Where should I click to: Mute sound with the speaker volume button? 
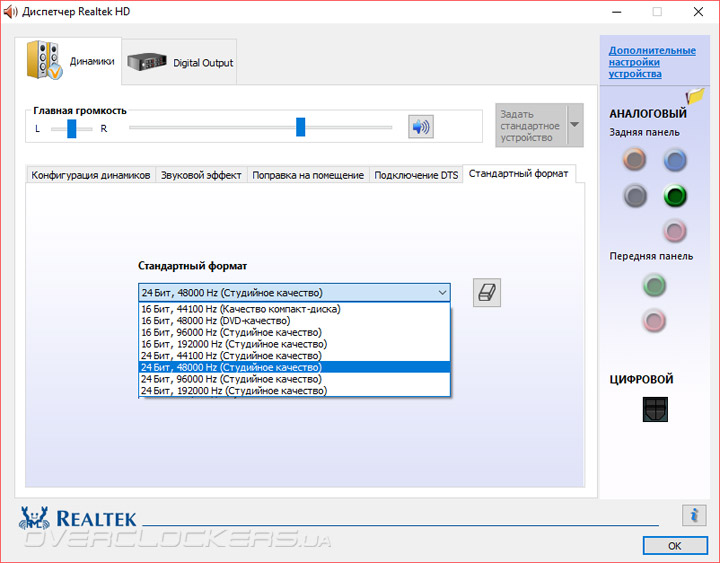[x=421, y=127]
